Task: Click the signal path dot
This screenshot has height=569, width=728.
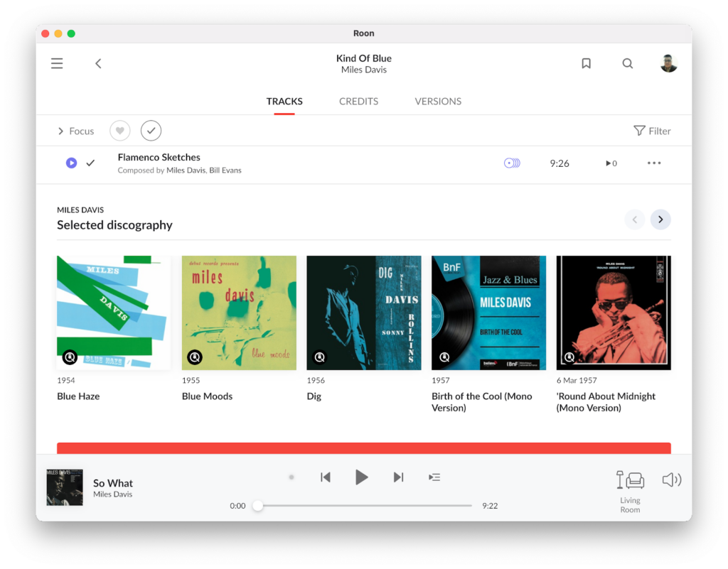Action: click(291, 477)
